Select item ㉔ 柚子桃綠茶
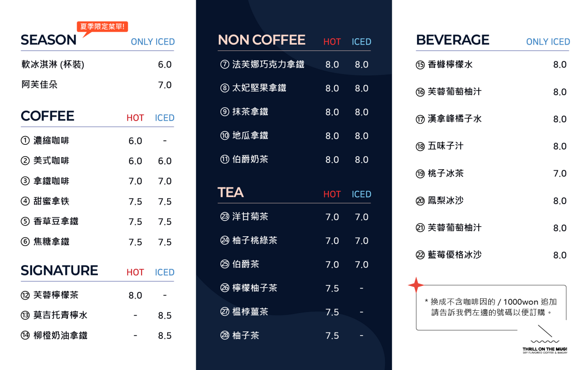The height and width of the screenshot is (370, 588). pyautogui.click(x=249, y=240)
